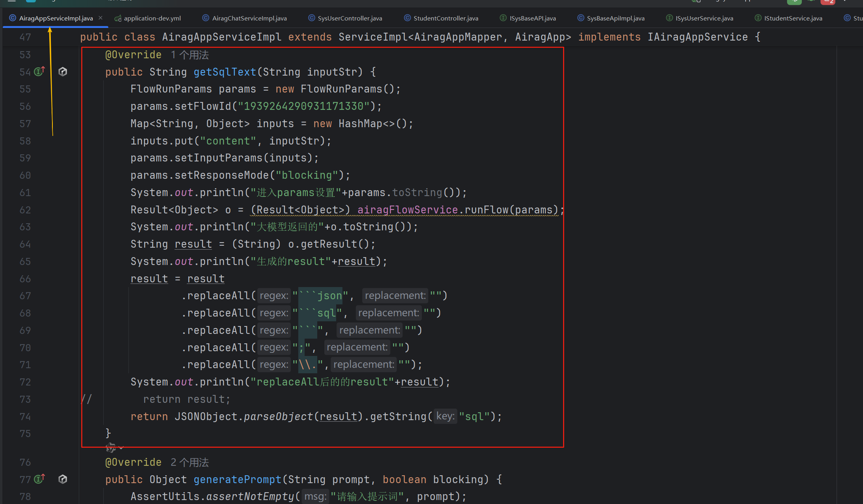863x504 pixels.
Task: Click the cube gutter icon on line 54
Action: point(63,72)
